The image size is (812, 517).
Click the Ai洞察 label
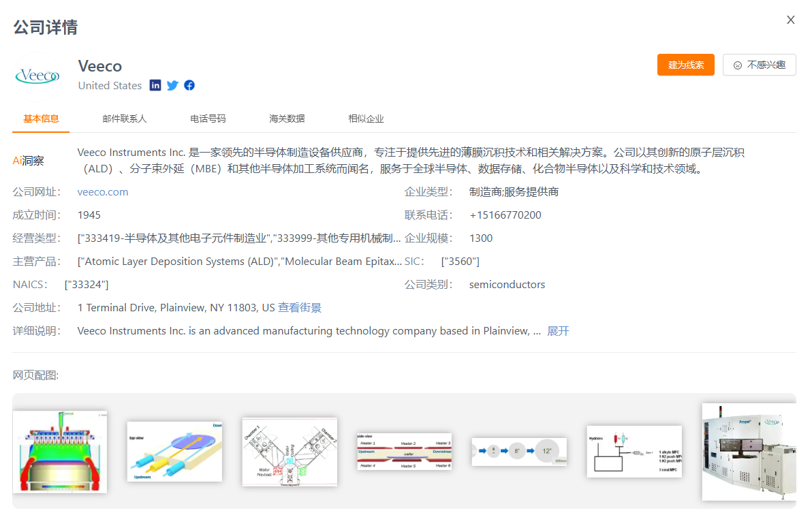pos(28,161)
